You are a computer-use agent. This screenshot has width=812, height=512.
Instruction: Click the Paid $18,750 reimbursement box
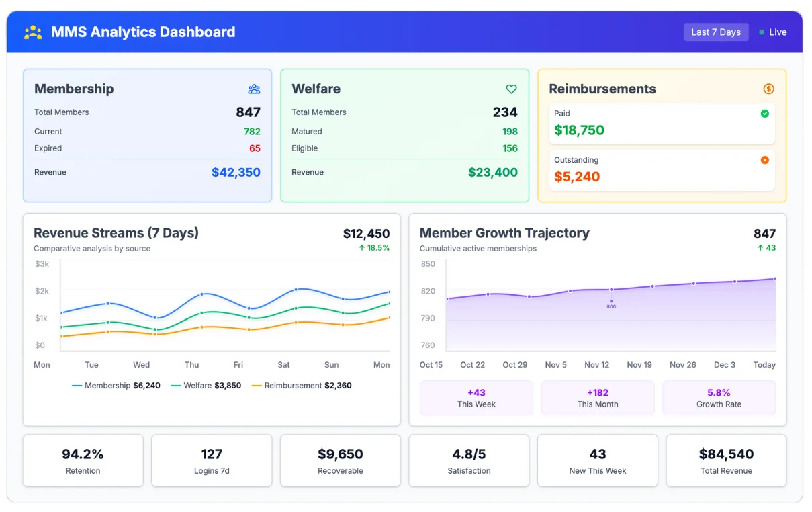click(x=662, y=124)
